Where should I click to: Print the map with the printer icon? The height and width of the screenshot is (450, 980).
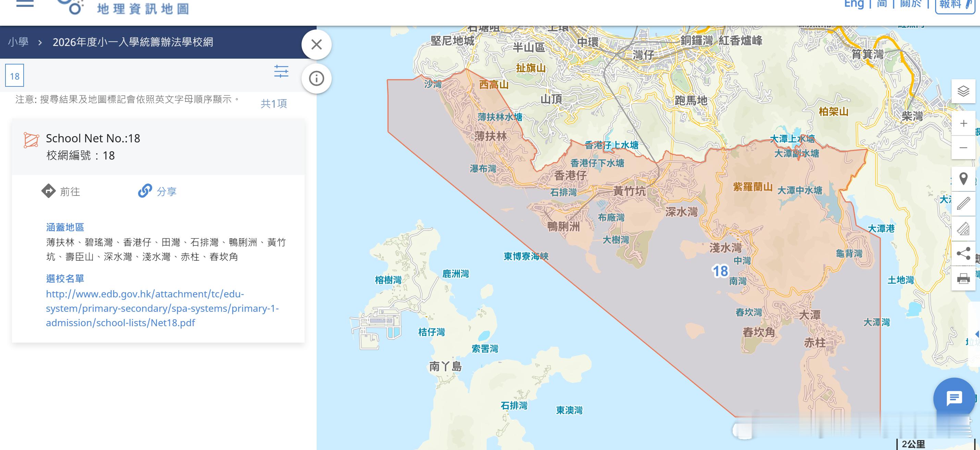(963, 278)
